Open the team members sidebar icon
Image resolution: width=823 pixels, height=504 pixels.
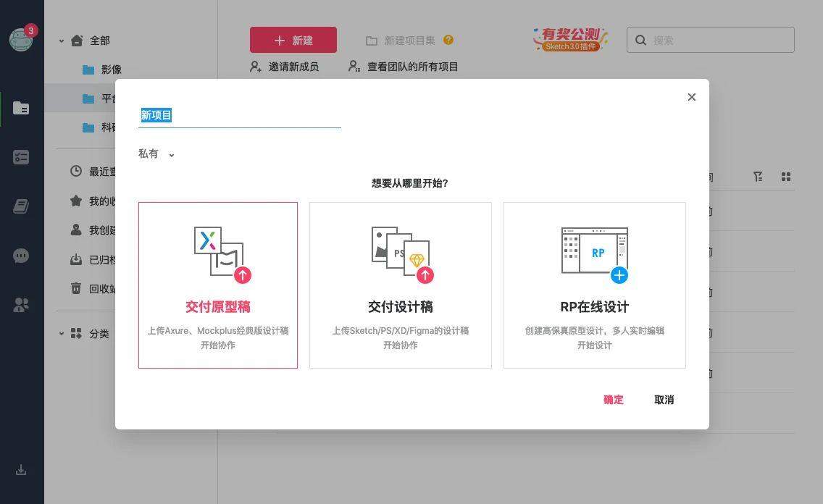click(21, 305)
